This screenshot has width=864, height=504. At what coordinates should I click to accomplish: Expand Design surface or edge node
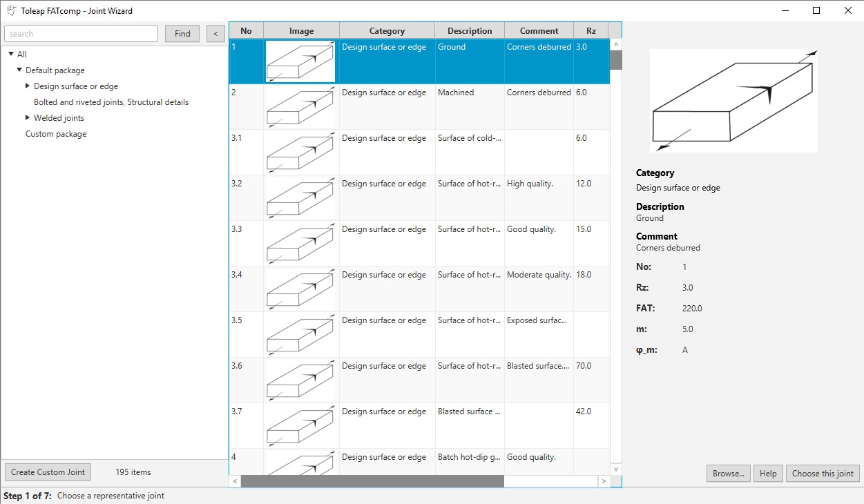pos(28,86)
